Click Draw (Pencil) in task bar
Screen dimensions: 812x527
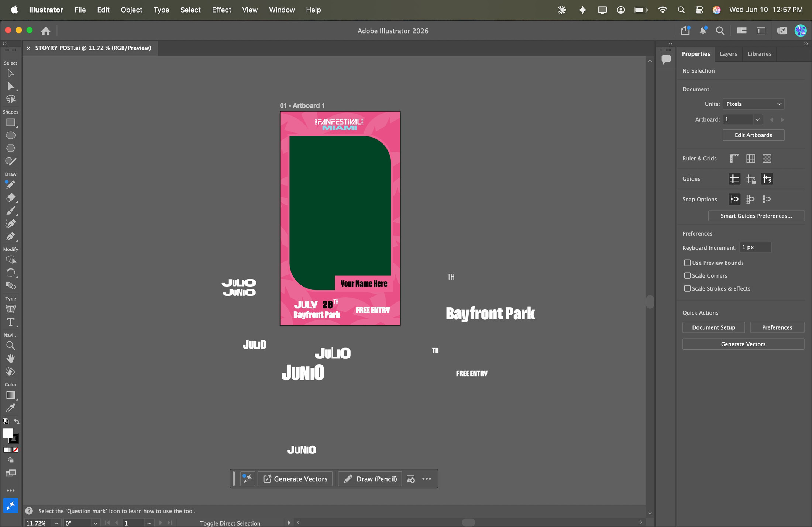point(370,479)
